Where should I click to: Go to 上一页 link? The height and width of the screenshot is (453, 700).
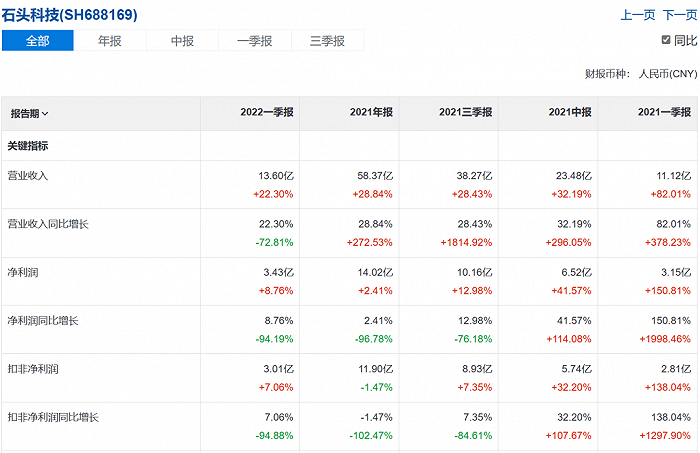(638, 15)
